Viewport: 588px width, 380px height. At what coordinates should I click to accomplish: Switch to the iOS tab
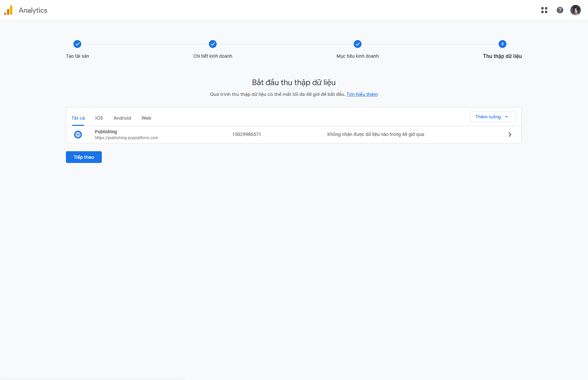click(x=99, y=118)
